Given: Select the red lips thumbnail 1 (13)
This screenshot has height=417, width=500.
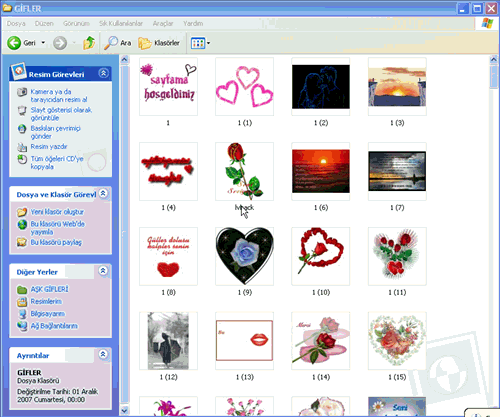Looking at the screenshot, I should click(x=244, y=341).
